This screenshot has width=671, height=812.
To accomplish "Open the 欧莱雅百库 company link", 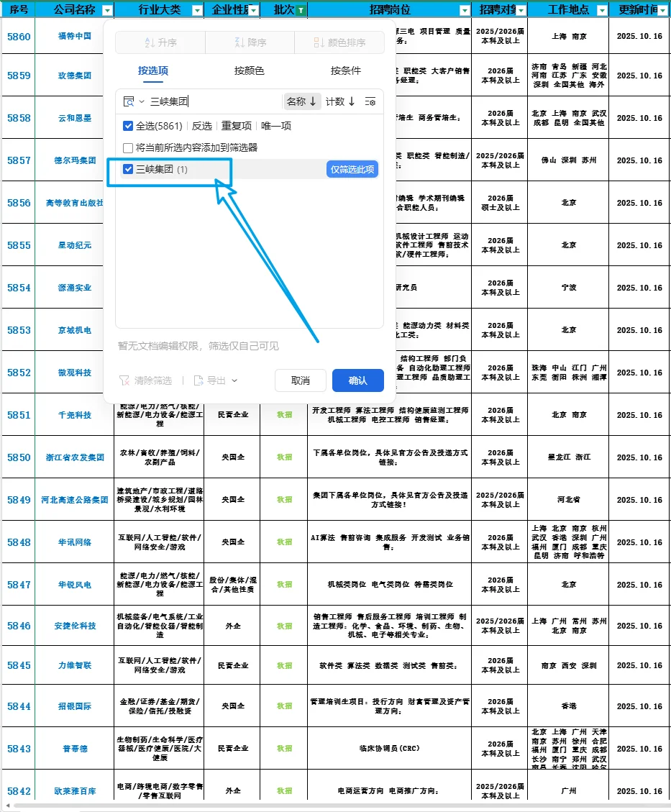I will coord(75,791).
